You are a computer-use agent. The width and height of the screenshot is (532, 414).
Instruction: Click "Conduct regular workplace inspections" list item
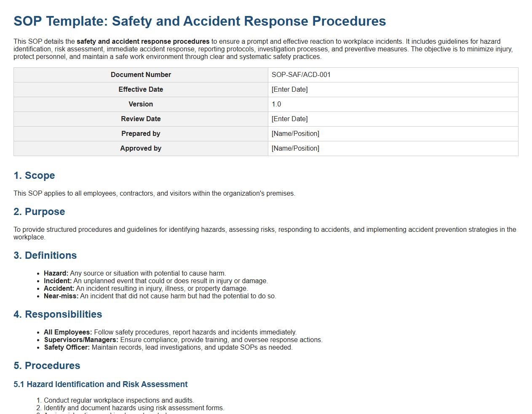click(x=119, y=401)
